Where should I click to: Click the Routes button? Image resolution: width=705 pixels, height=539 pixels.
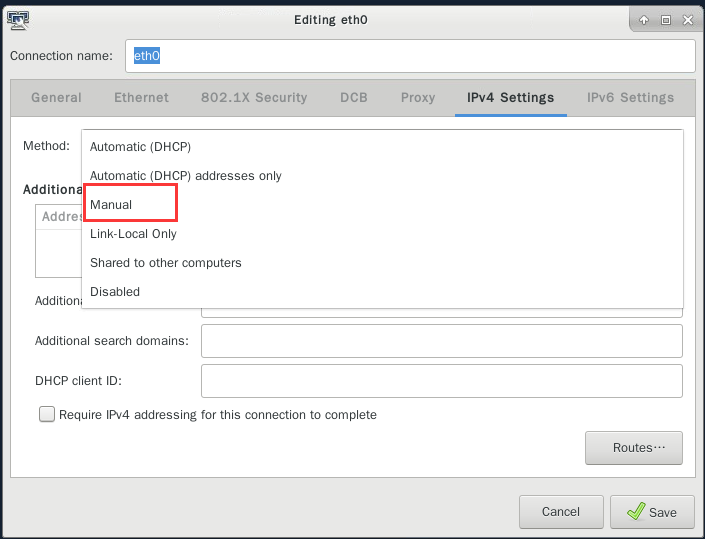(633, 448)
